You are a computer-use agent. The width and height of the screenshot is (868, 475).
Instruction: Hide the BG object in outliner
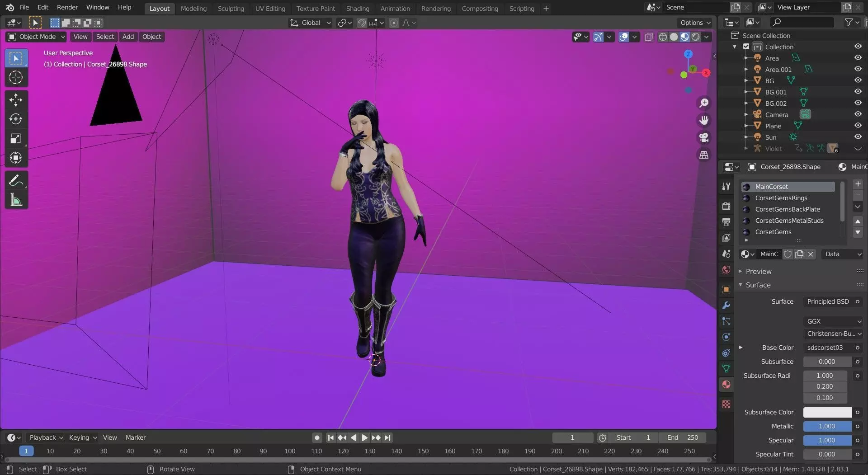pos(858,80)
